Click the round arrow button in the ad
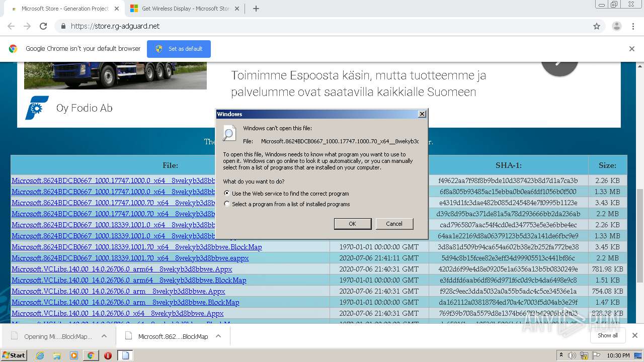644x362 pixels. [x=559, y=67]
